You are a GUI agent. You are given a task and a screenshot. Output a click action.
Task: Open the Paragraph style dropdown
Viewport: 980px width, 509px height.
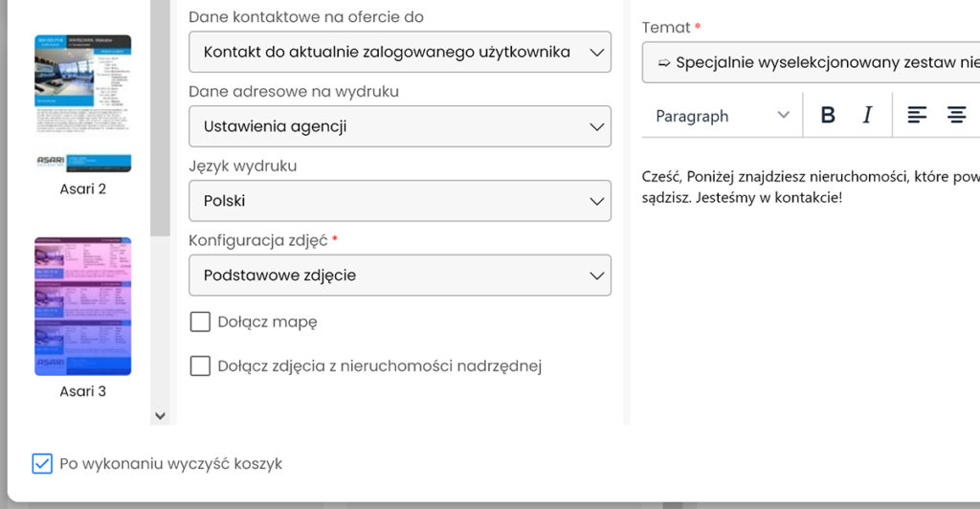(722, 116)
